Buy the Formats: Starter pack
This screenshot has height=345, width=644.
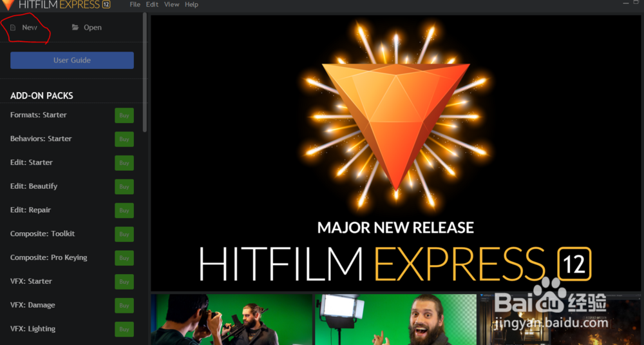point(124,115)
